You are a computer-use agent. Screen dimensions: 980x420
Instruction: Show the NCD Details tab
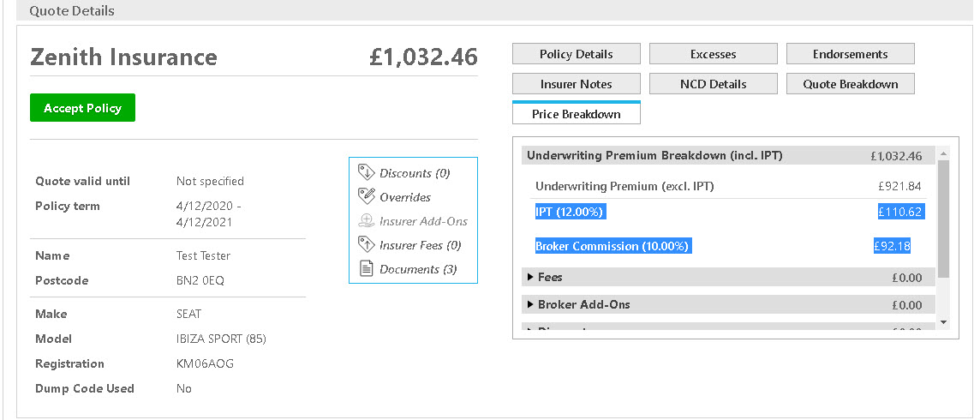(x=713, y=84)
